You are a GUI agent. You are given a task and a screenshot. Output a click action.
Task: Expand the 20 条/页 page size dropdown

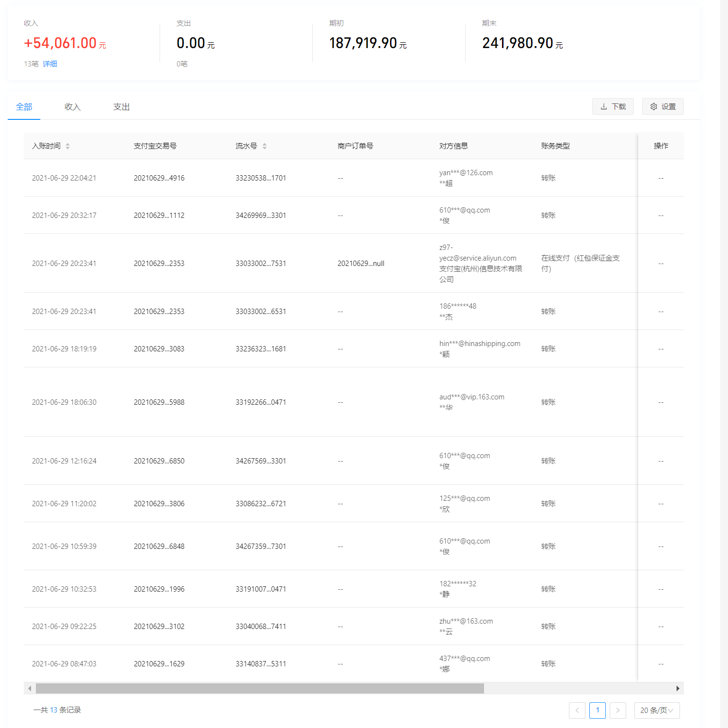[657, 711]
